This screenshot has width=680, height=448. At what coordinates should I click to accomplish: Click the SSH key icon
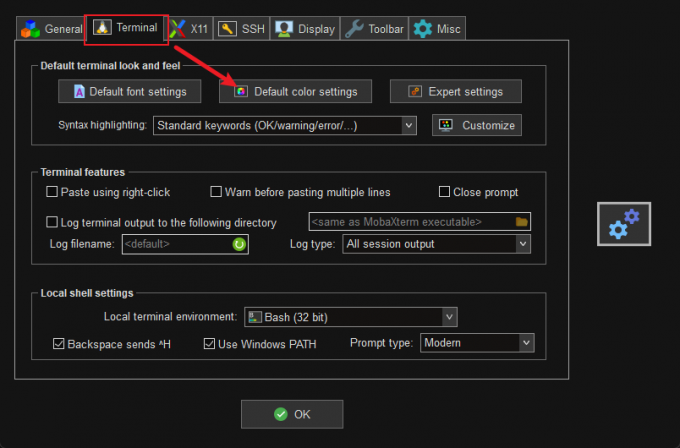click(227, 29)
